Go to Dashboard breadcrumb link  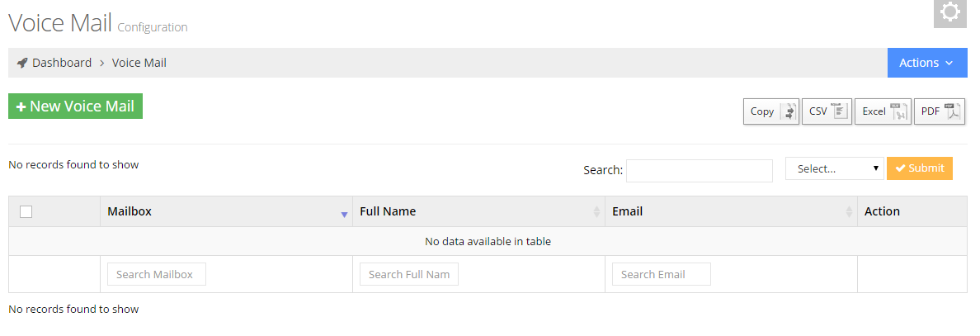tap(62, 63)
